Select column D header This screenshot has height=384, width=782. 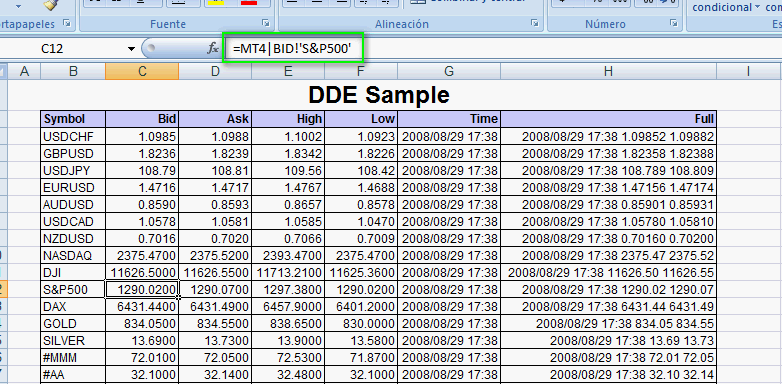215,71
